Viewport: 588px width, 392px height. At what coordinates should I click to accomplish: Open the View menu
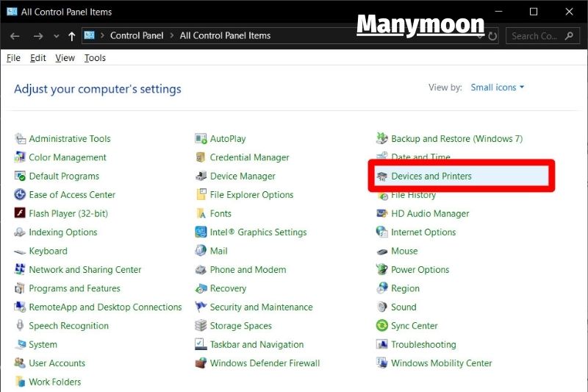65,58
